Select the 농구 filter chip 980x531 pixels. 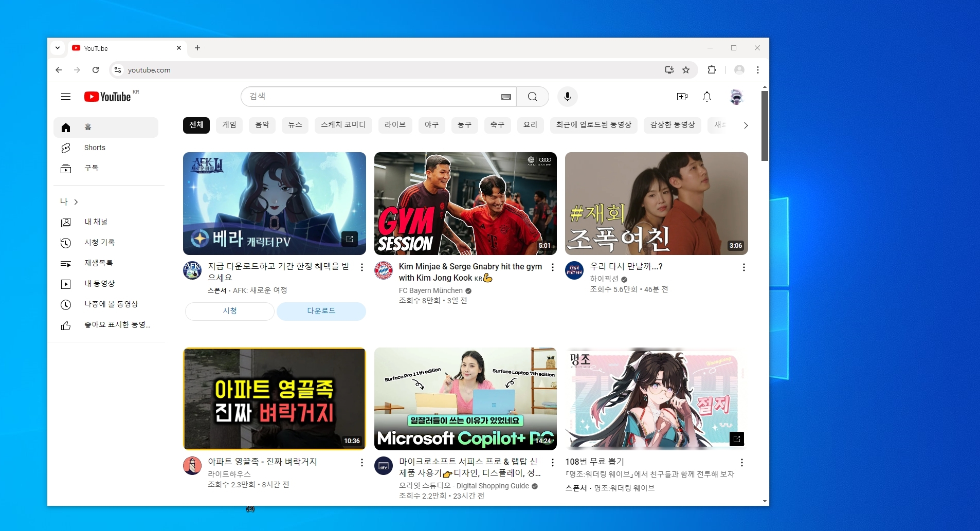point(465,125)
